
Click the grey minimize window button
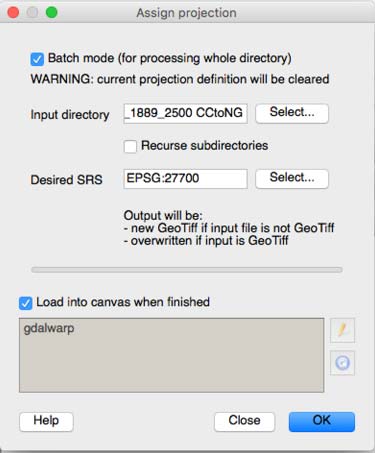click(32, 13)
